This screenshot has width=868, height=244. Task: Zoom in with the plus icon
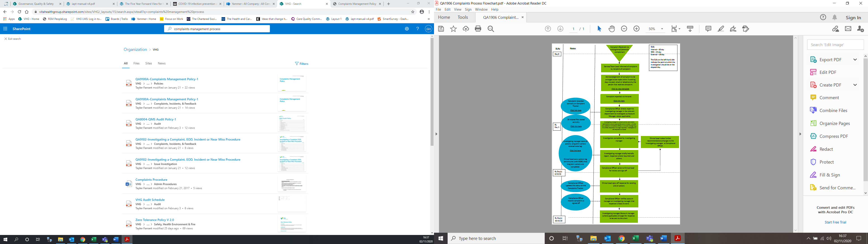coord(637,29)
